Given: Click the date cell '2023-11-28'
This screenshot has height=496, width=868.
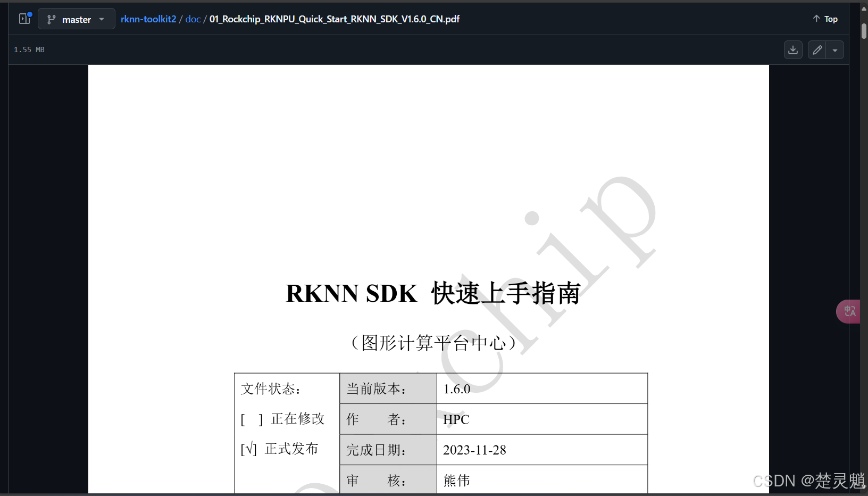Looking at the screenshot, I should coord(474,450).
